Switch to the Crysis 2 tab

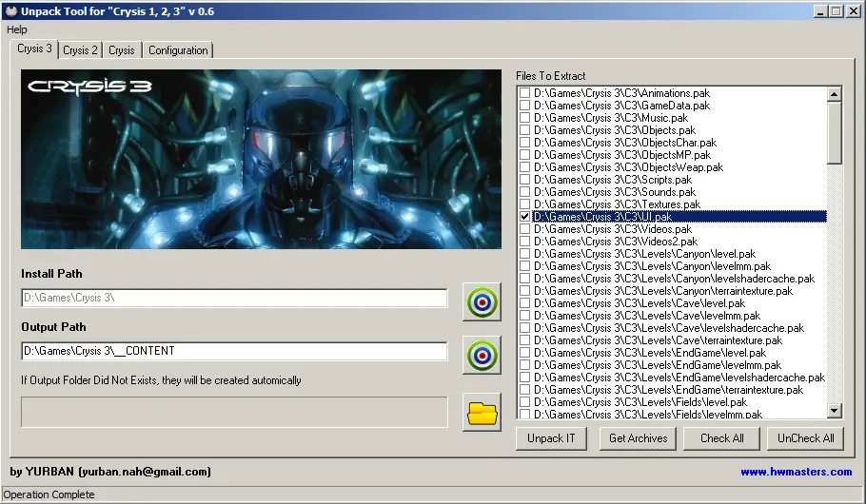coord(80,50)
